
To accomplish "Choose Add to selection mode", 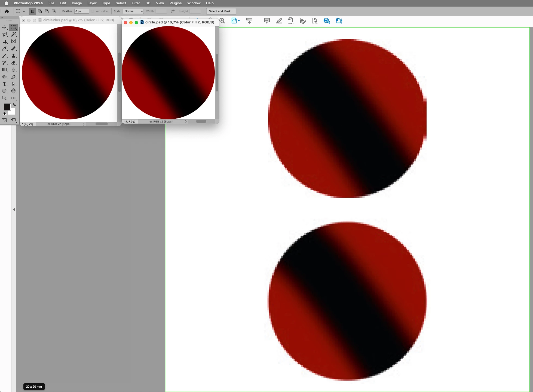I will [x=40, y=11].
